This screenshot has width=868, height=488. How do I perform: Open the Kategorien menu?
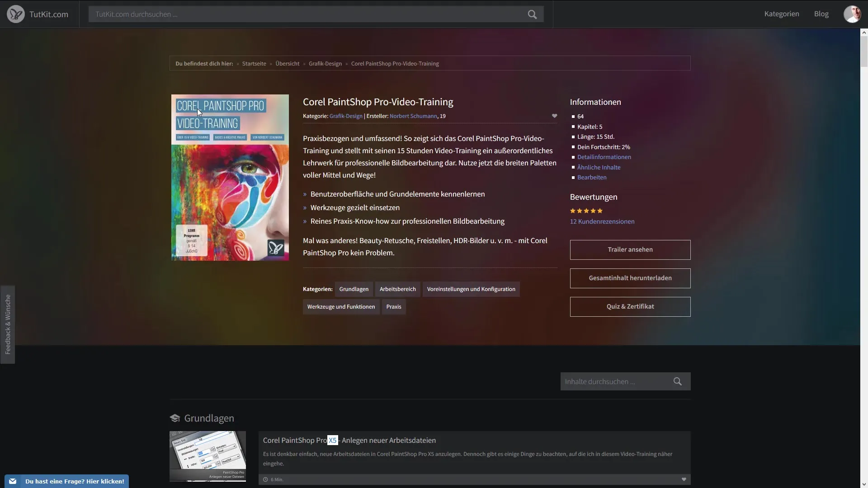pyautogui.click(x=782, y=14)
